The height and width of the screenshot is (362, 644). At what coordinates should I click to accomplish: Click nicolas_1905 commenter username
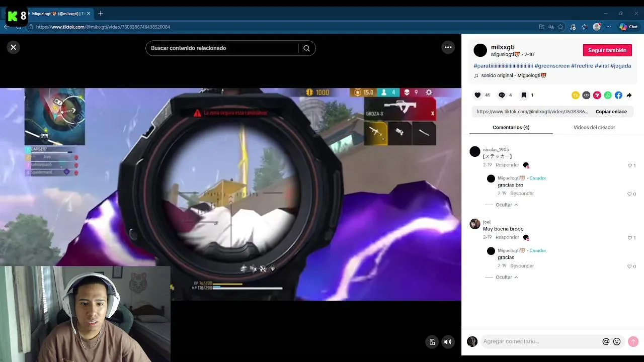click(496, 149)
